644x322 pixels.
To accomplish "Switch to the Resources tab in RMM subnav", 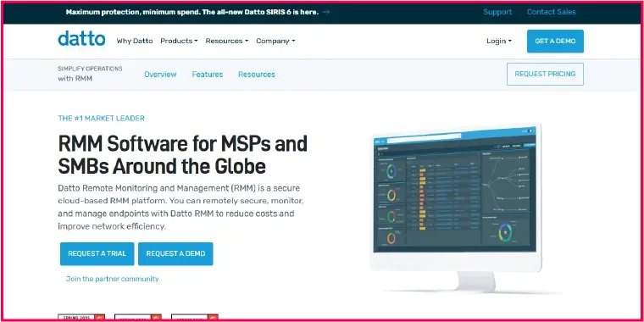I will [x=257, y=75].
